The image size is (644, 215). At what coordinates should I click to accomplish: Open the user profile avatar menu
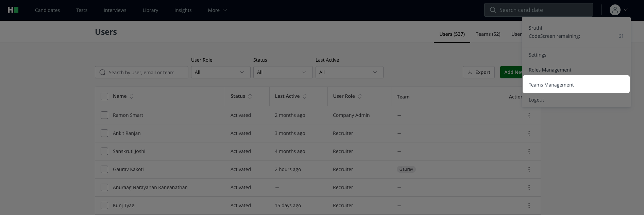click(x=615, y=10)
